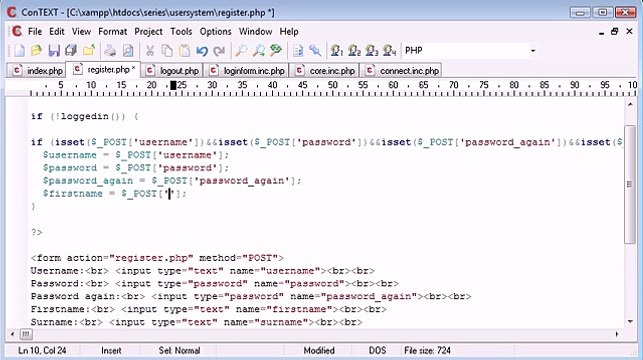Click the 'DOS' status bar entry
The width and height of the screenshot is (643, 360).
pos(377,351)
